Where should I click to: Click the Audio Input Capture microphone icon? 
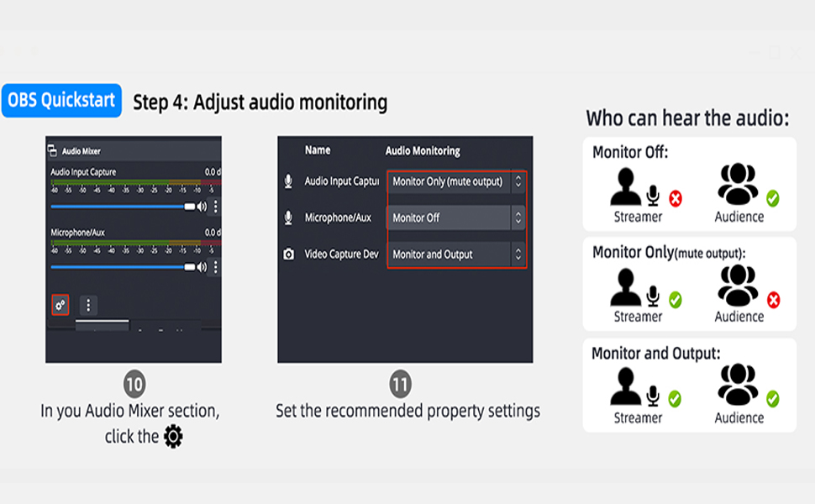point(288,181)
